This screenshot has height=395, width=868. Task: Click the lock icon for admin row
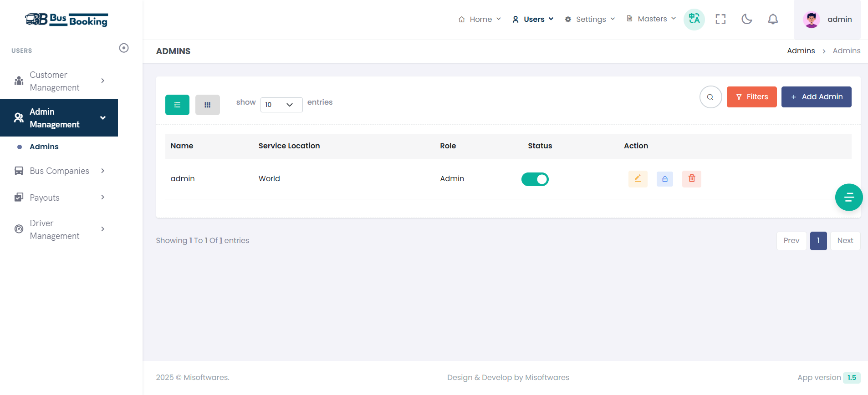(665, 179)
